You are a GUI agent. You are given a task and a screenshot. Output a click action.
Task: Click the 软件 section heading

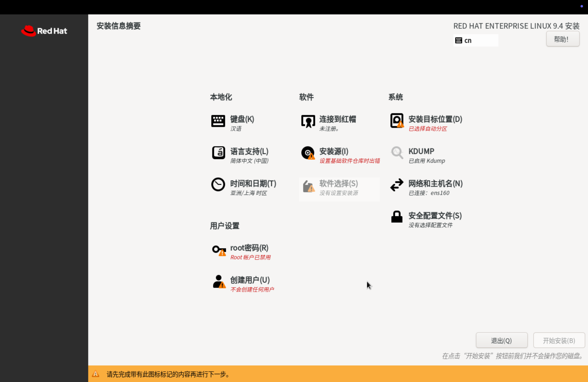tap(306, 97)
